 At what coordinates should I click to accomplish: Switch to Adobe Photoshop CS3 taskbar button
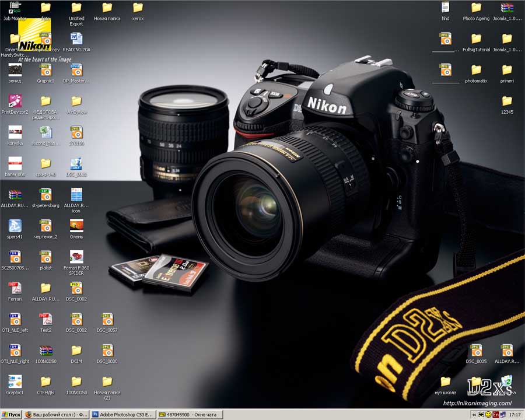(123, 415)
